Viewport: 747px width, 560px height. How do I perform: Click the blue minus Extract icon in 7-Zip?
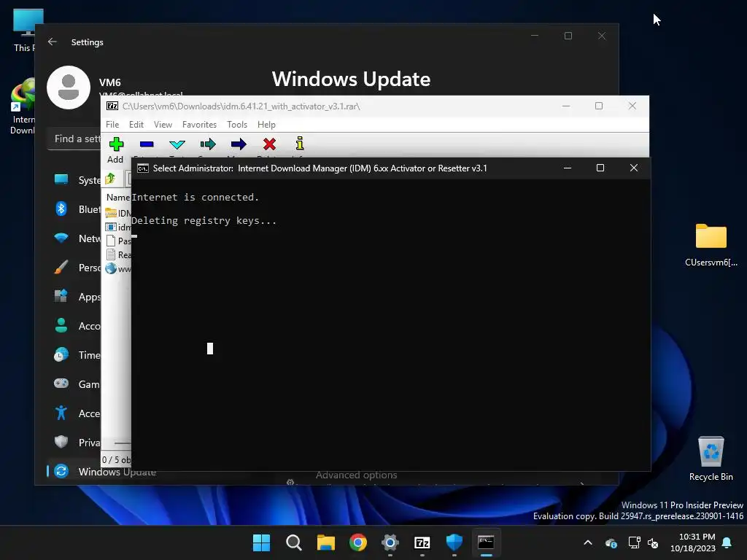tap(147, 145)
